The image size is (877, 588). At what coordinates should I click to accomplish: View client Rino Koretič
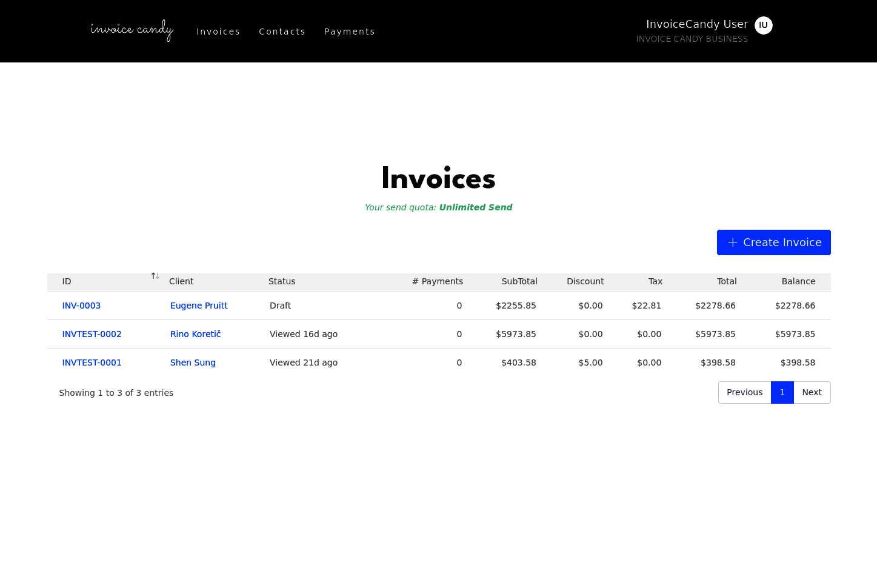(x=195, y=334)
